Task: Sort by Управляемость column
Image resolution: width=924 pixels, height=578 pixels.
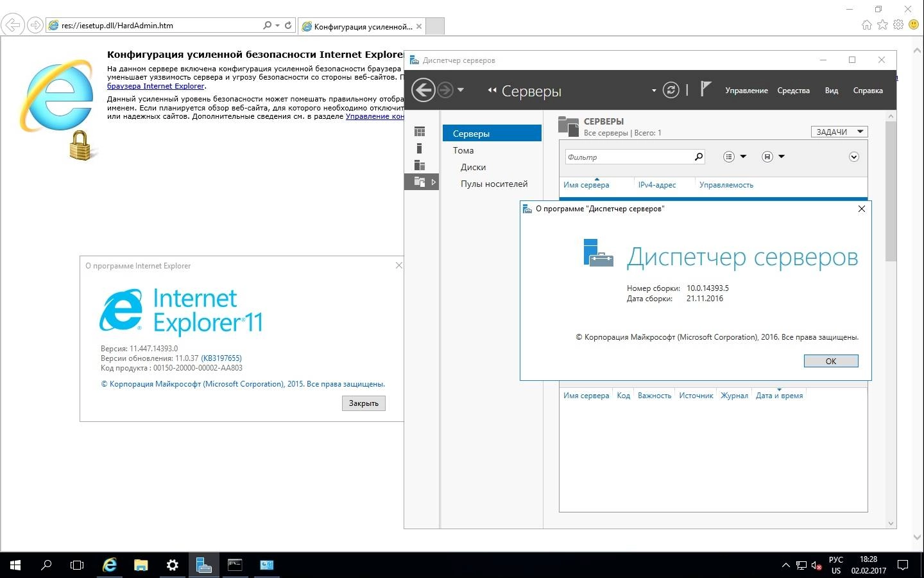Action: pos(726,185)
